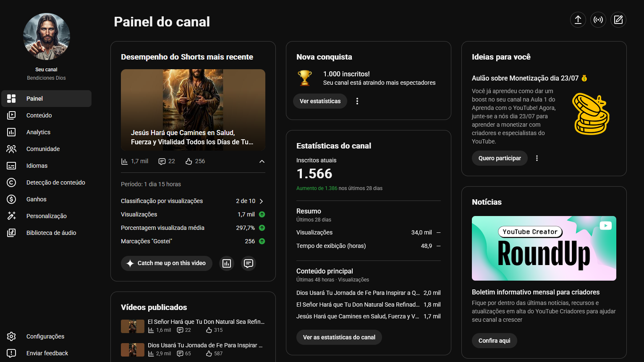Click the go live broadcast icon
Viewport: 644px width, 362px height.
(x=598, y=20)
